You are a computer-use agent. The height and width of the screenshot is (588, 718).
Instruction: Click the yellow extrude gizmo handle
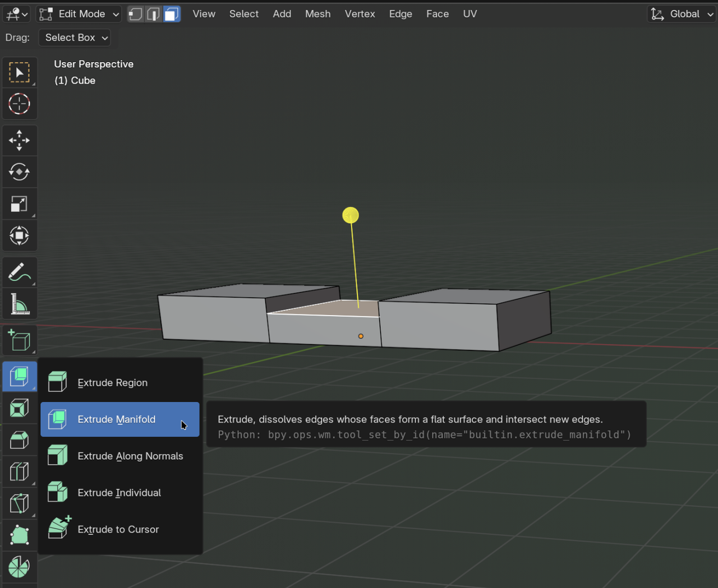pos(351,215)
